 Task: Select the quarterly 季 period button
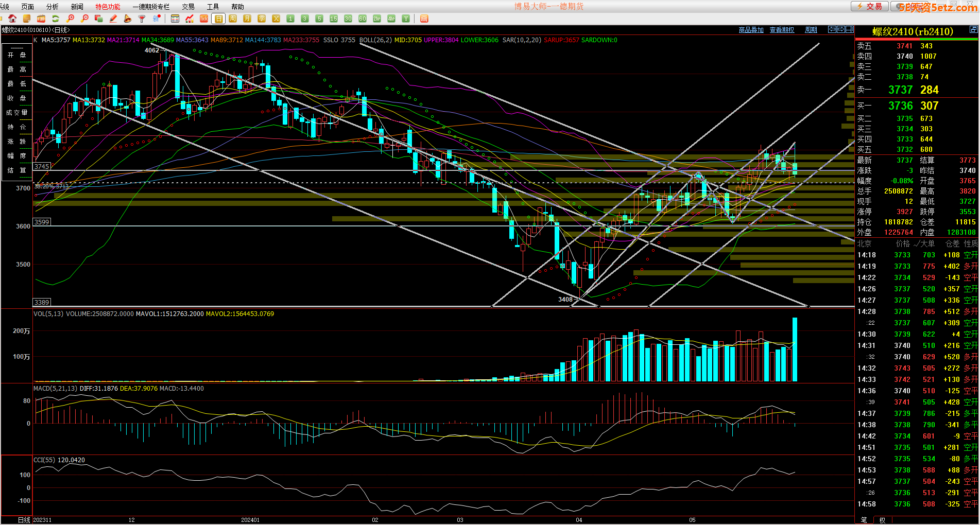(262, 19)
